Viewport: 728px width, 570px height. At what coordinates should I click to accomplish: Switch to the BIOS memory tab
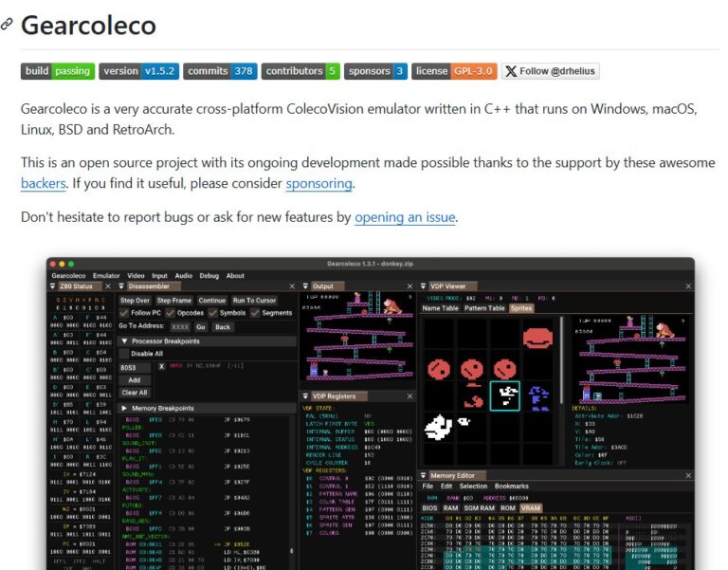click(429, 508)
